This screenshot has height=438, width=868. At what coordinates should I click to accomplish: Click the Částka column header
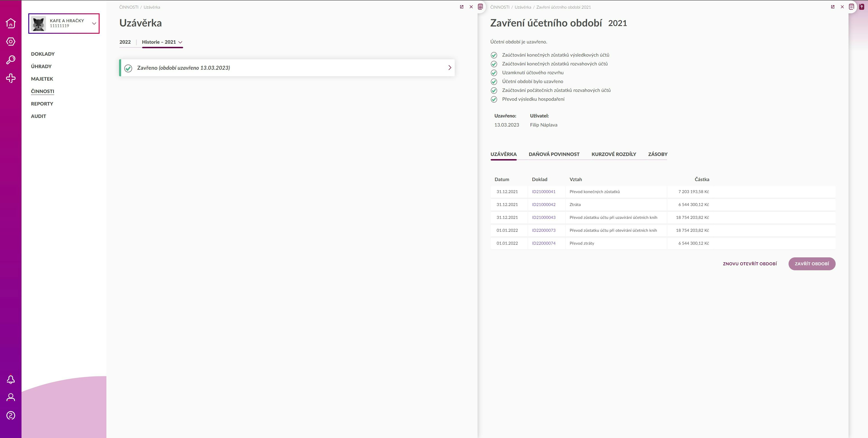point(702,180)
